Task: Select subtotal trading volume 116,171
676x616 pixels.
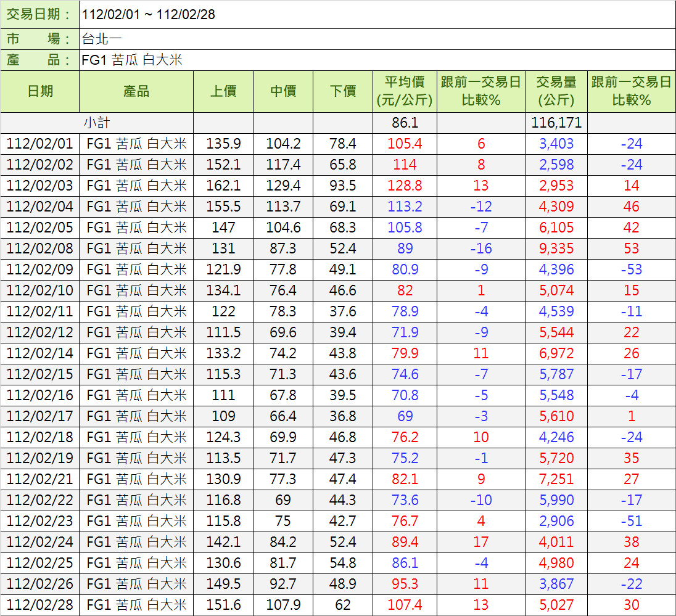Action: point(556,123)
